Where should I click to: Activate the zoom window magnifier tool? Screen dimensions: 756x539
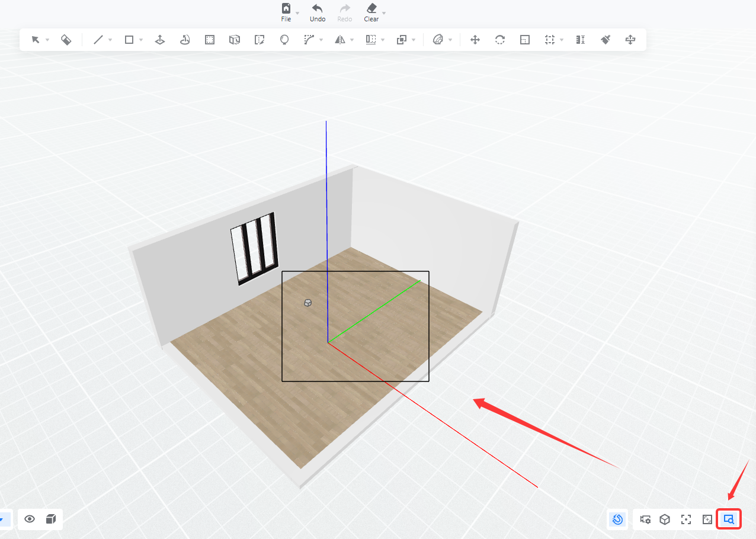click(729, 519)
